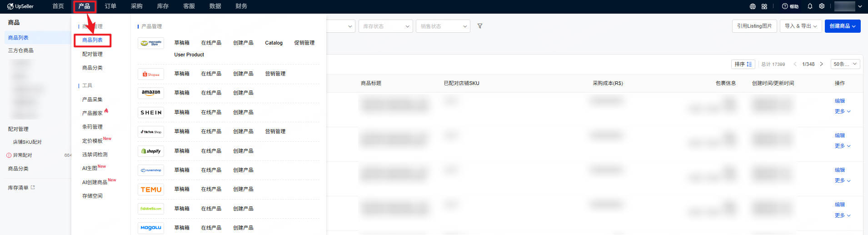Viewport: 868px width, 235px height.
Task: Click the Shopify platform logo
Action: [x=151, y=151]
